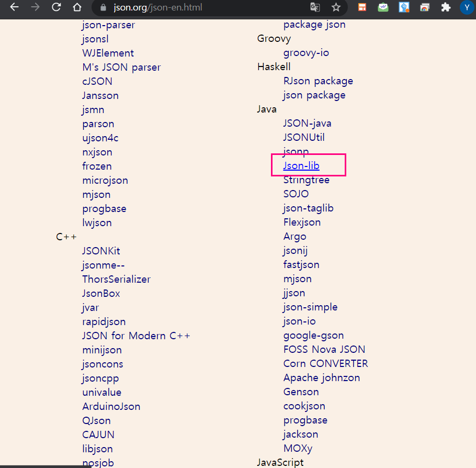Click the Java section heading

[266, 109]
